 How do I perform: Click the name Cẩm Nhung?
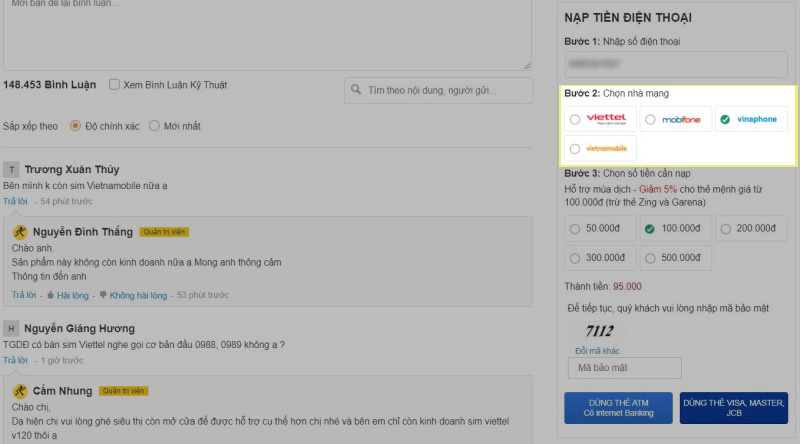[62, 391]
